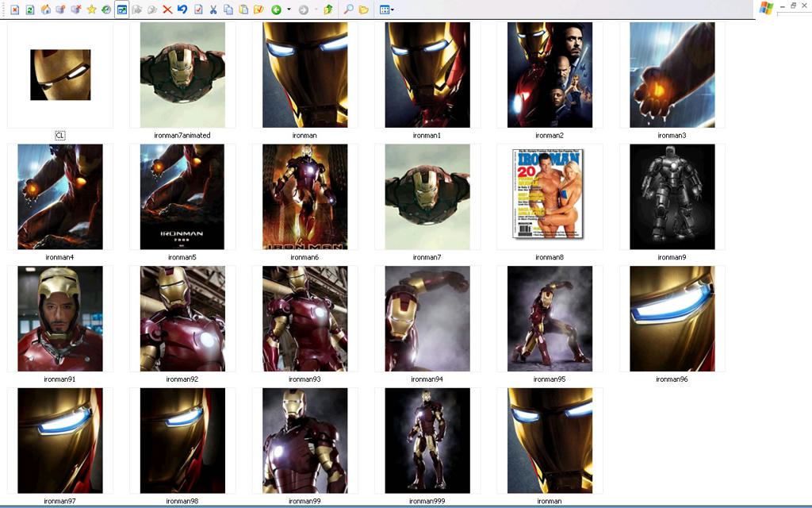Click the ironman999 file name

tap(427, 501)
